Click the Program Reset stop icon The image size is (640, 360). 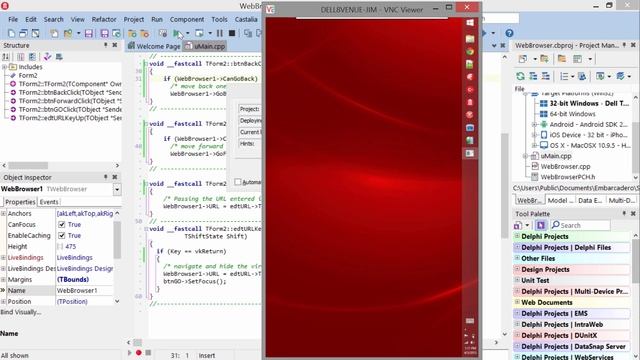(232, 33)
